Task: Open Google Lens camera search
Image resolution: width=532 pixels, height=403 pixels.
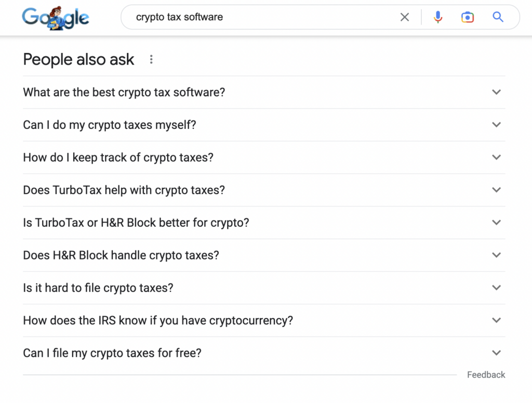Action: tap(467, 17)
